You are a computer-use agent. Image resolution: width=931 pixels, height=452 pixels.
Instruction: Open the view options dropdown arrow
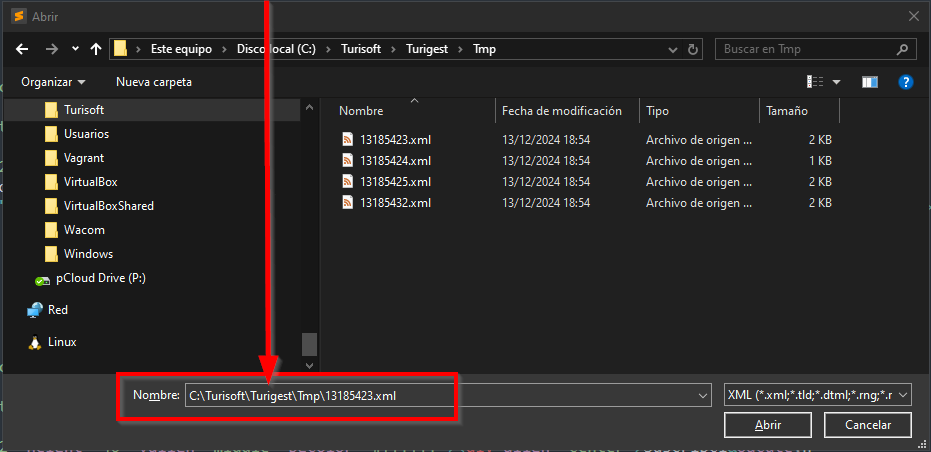coord(837,82)
